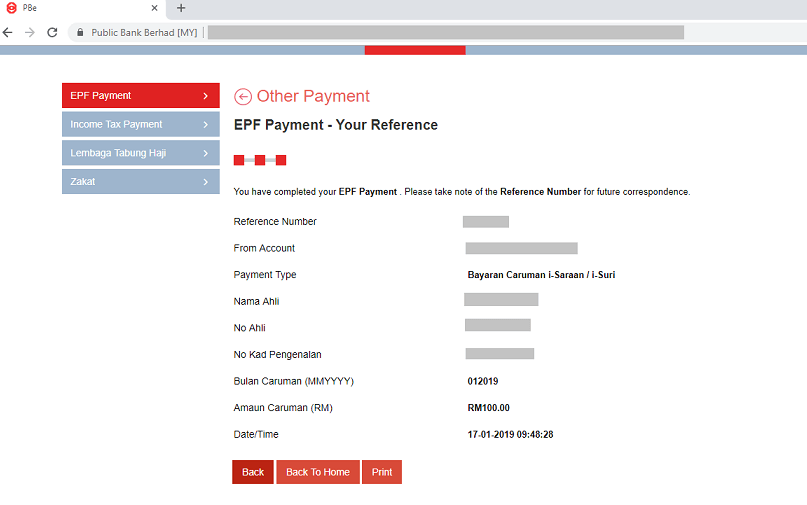Click the circled back arrow beside Other Payment
This screenshot has height=505, width=807.
click(x=243, y=96)
